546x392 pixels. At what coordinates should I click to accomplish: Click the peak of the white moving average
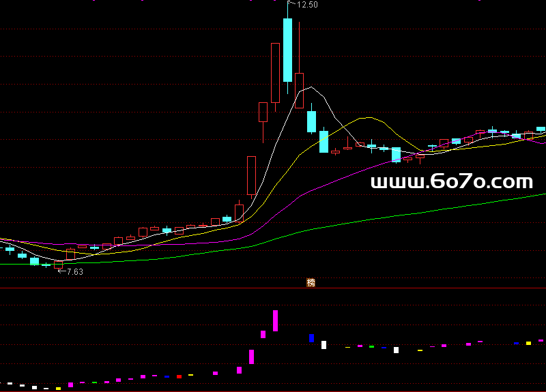pos(312,87)
